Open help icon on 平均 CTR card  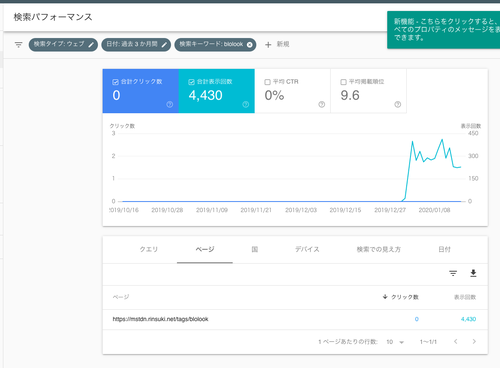tap(322, 105)
